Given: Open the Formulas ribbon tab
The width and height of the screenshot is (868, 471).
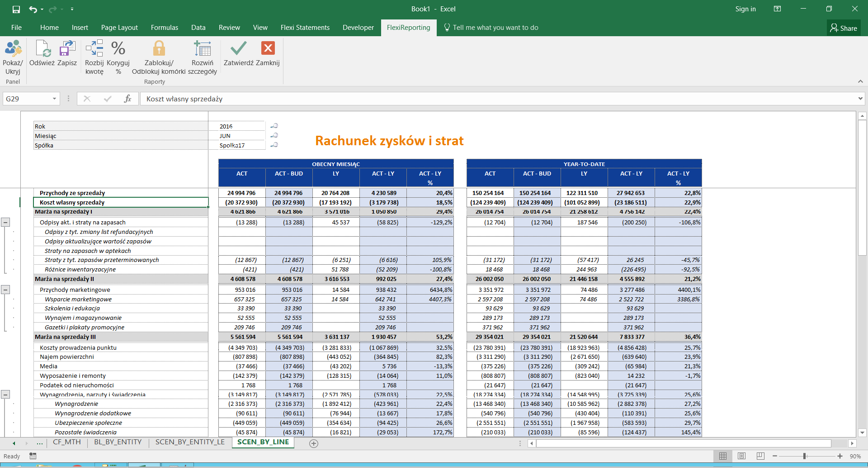Looking at the screenshot, I should pos(164,28).
